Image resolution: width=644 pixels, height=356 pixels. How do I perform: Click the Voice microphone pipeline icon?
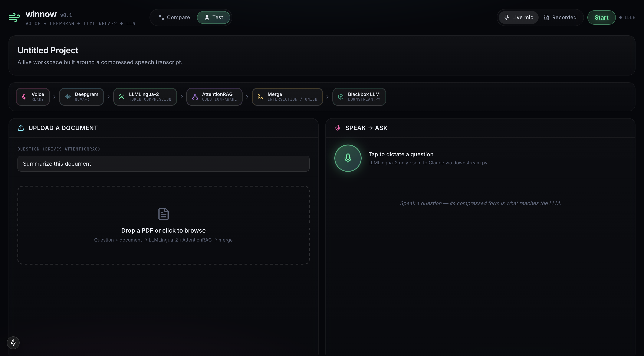pyautogui.click(x=24, y=97)
